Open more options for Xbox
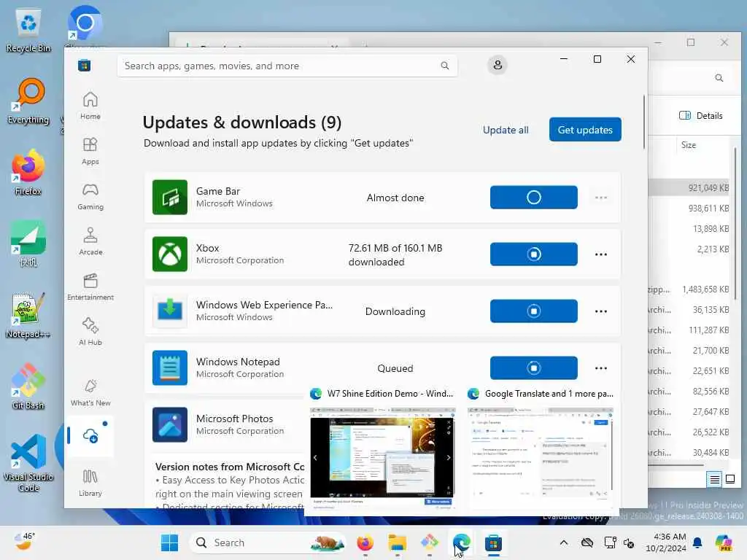Screen dimensions: 747x560 click(x=601, y=254)
